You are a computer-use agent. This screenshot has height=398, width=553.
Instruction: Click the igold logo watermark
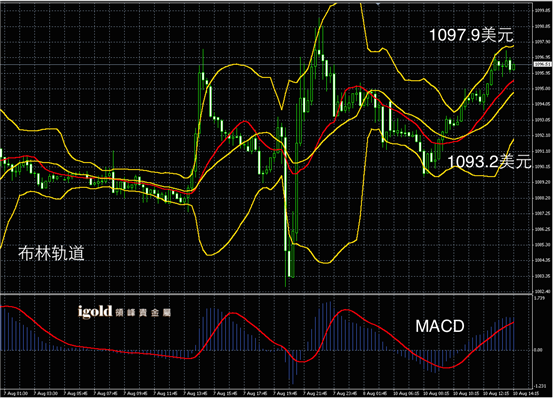click(x=95, y=311)
